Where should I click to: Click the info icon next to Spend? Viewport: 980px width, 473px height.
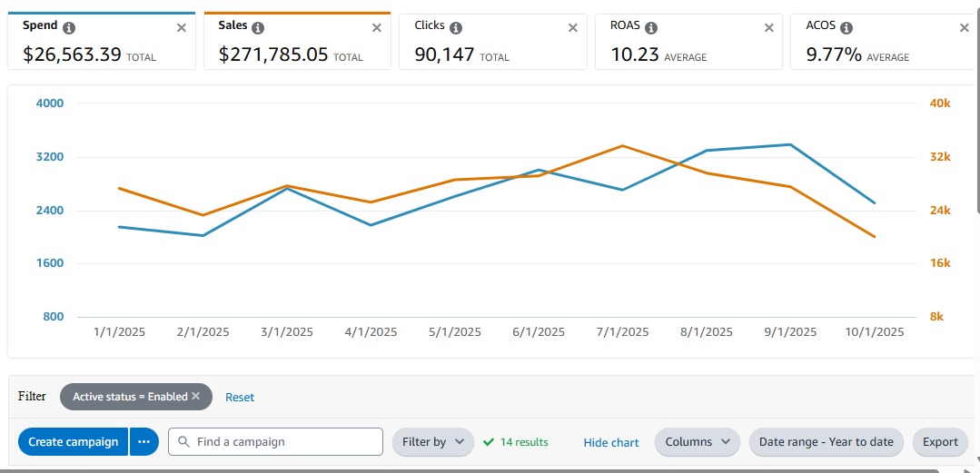coord(69,28)
